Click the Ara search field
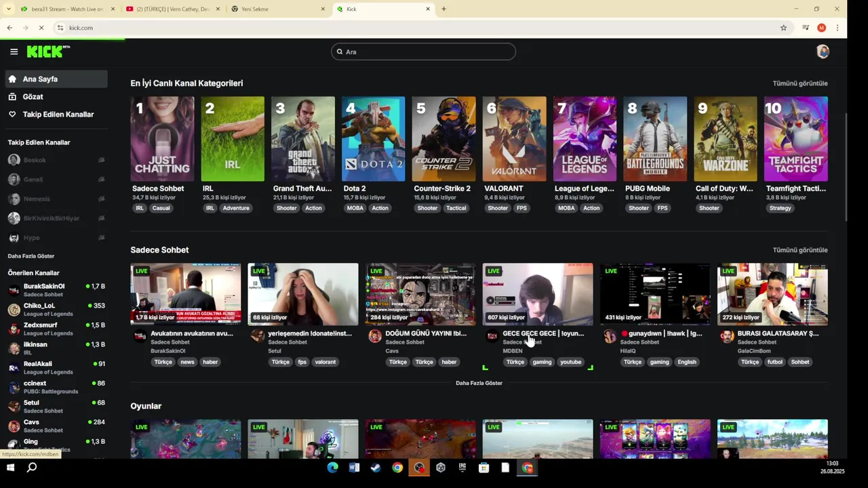The image size is (868, 488). pos(423,52)
